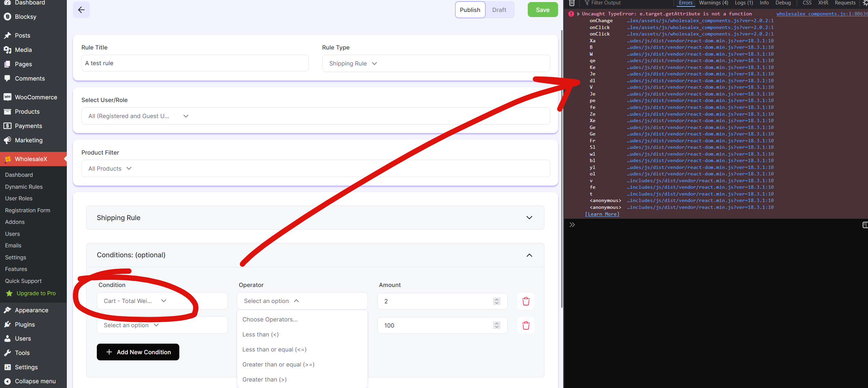Click the green Save button
Screen dimensions: 868x388
542,10
